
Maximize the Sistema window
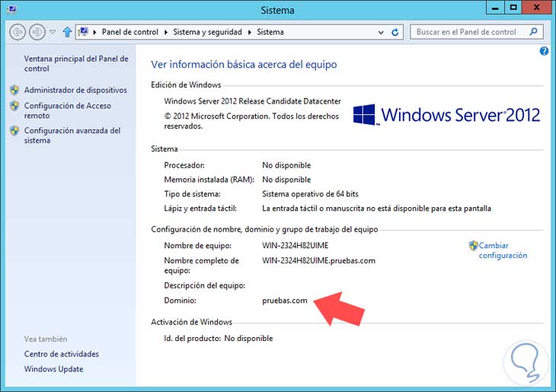(513, 8)
